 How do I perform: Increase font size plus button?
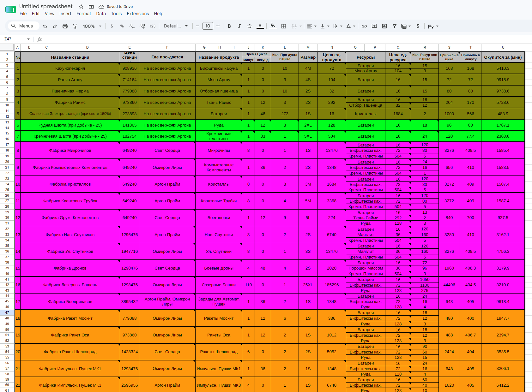218,26
